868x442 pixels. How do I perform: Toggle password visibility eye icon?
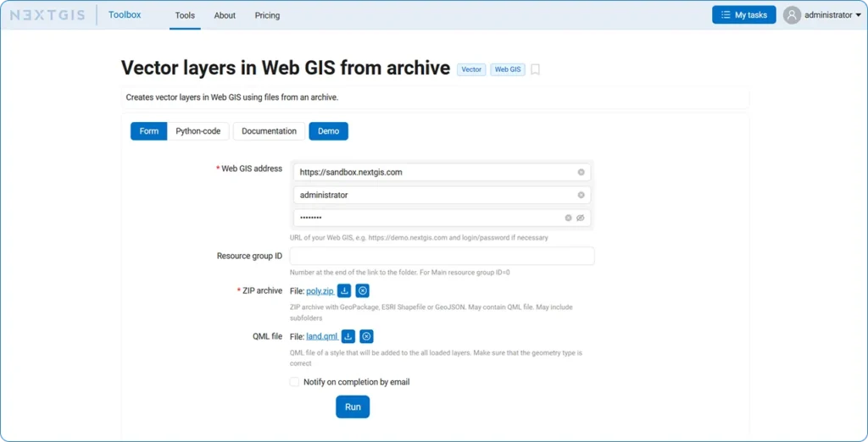pos(580,218)
